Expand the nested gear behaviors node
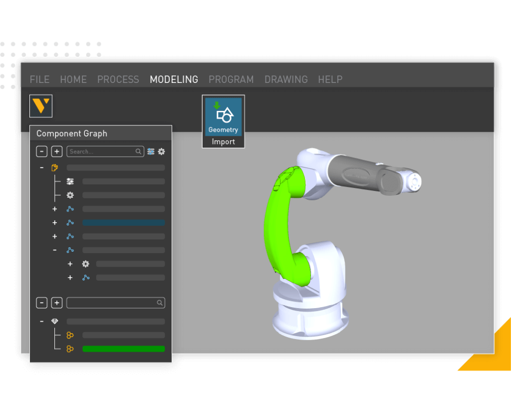This screenshot has height=420, width=511. pyautogui.click(x=70, y=264)
